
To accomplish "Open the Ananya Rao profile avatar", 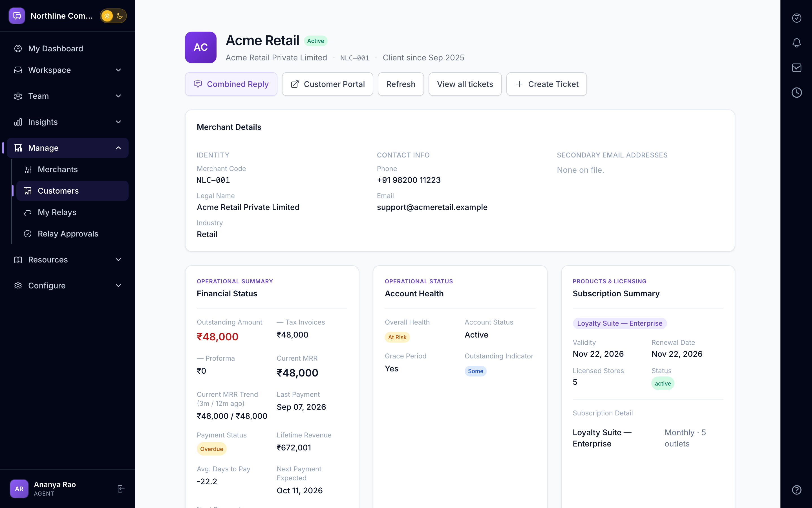I will tap(19, 489).
